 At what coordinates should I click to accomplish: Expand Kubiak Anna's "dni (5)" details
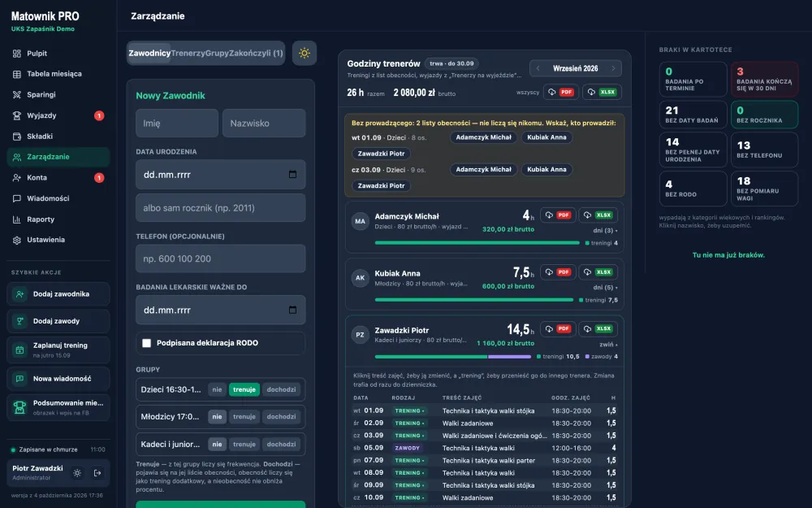point(605,288)
